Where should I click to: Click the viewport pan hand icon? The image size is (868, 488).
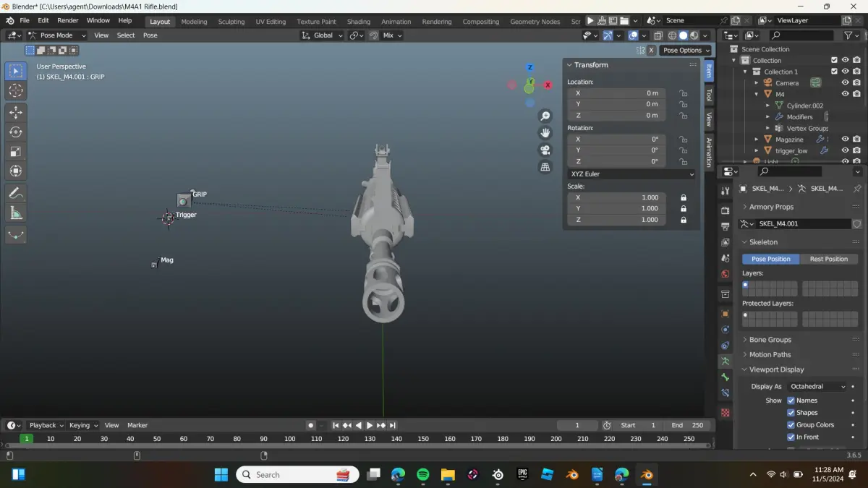pos(545,132)
